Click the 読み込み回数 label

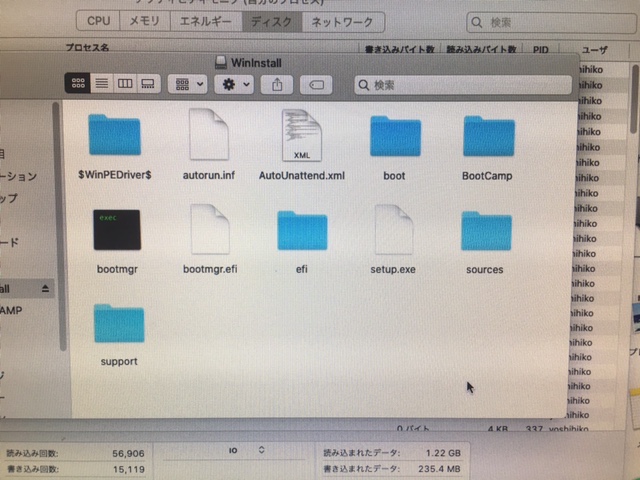coord(32,453)
